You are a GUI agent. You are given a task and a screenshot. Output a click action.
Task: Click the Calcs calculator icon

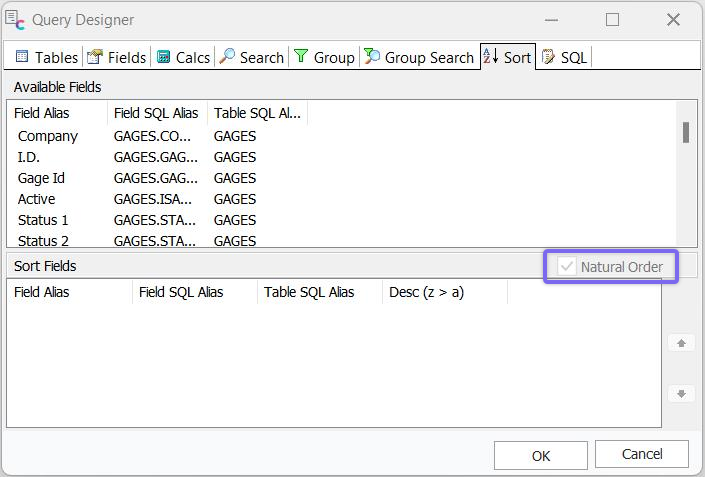click(x=164, y=57)
